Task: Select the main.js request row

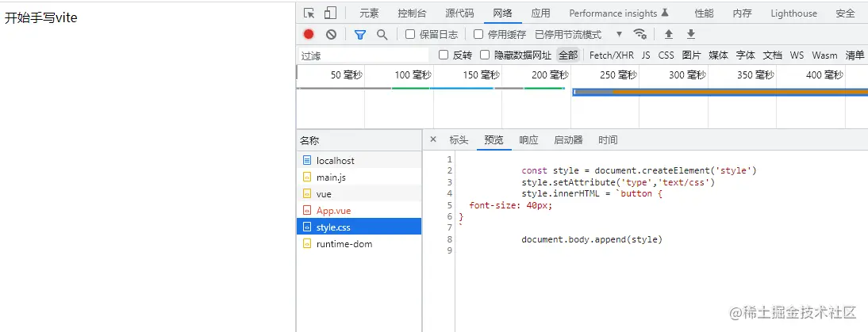Action: (359, 177)
